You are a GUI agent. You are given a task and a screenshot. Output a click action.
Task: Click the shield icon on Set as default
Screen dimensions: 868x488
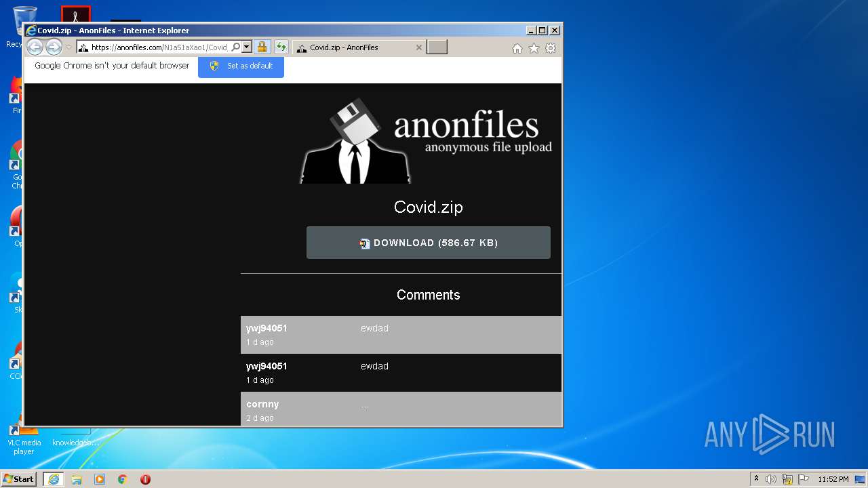(x=214, y=66)
